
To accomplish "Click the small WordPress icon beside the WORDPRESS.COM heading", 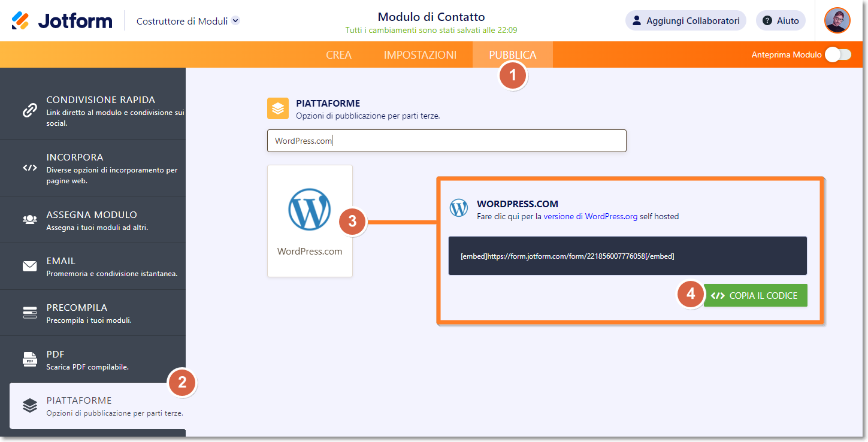I will pos(459,208).
